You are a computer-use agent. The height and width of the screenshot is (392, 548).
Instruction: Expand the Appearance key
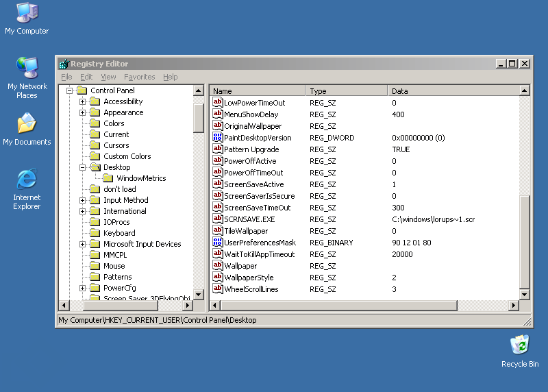(x=82, y=112)
